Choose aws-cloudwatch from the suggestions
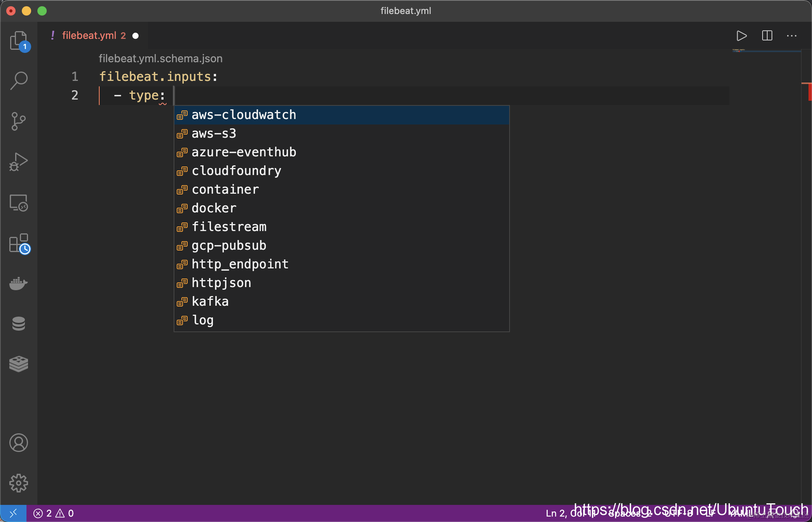The width and height of the screenshot is (812, 522). (244, 115)
